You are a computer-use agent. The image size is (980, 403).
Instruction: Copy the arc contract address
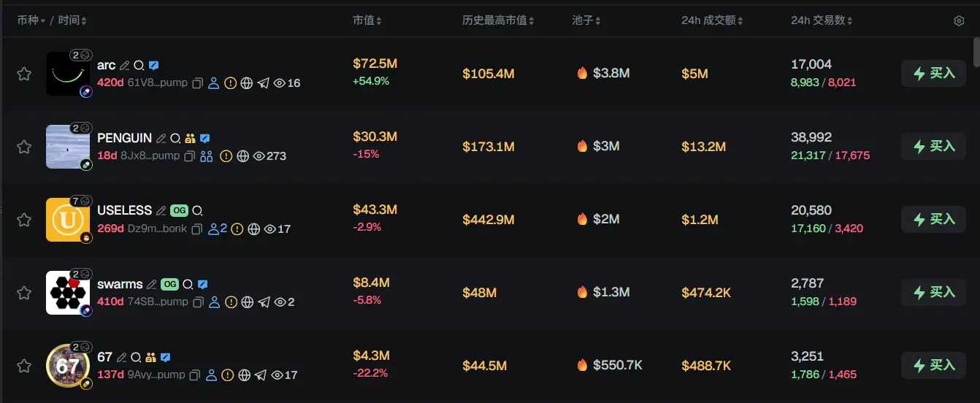(x=197, y=83)
